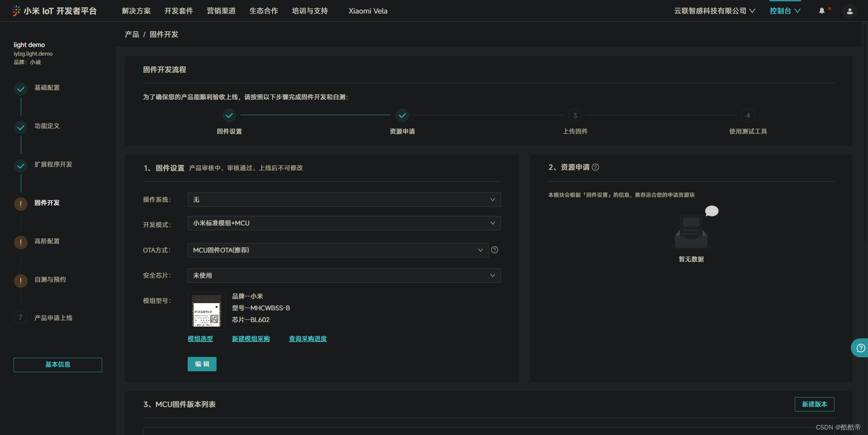
Task: Click the 扩展程序开发 step checkmark icon
Action: click(21, 166)
